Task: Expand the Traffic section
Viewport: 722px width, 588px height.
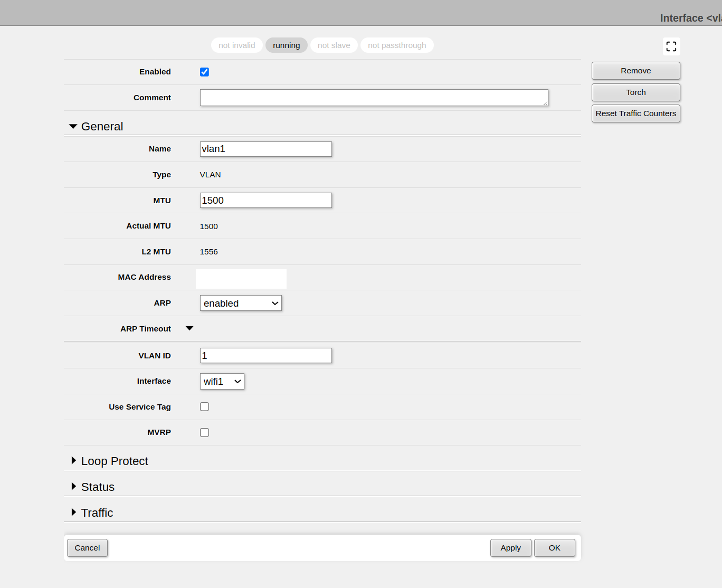Action: click(x=92, y=513)
